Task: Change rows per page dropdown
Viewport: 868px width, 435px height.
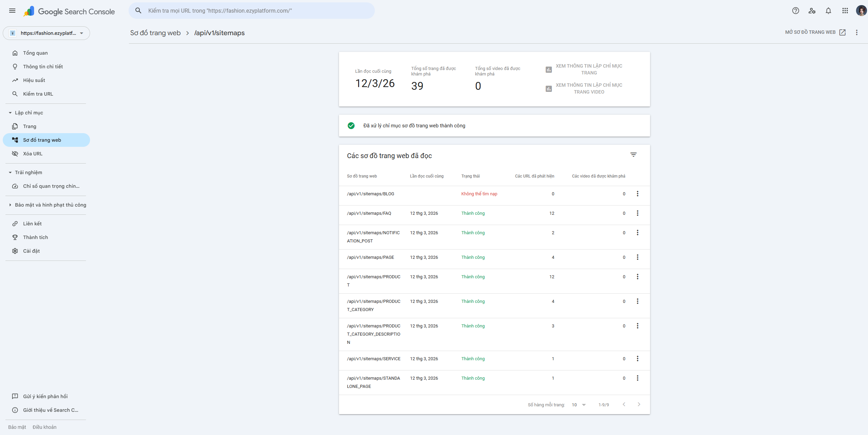Action: pos(579,405)
